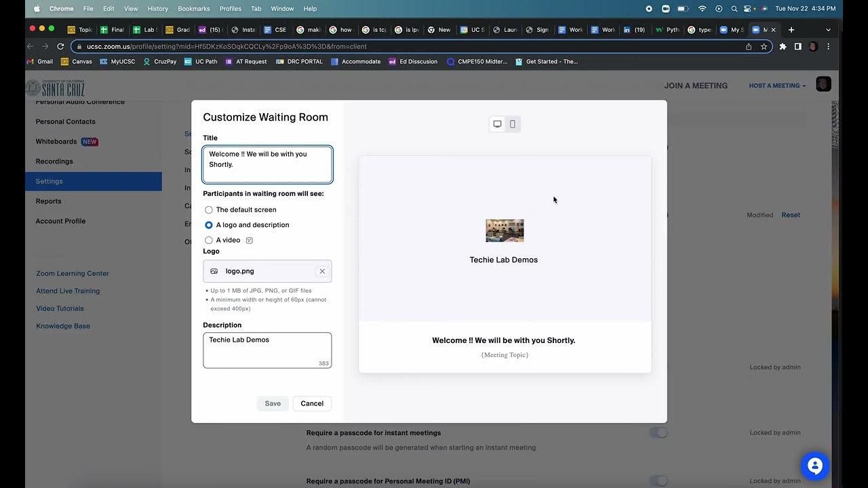Expand the HOST A MEETING dropdown
Image resolution: width=868 pixels, height=488 pixels.
coord(778,86)
